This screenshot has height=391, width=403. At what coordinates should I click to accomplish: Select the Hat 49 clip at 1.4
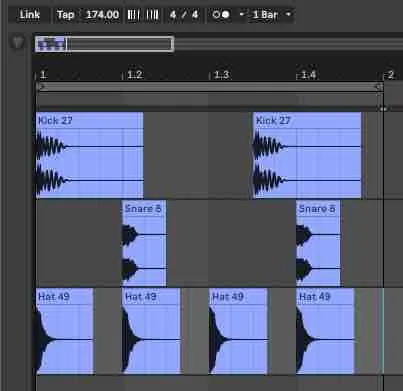[x=325, y=331]
